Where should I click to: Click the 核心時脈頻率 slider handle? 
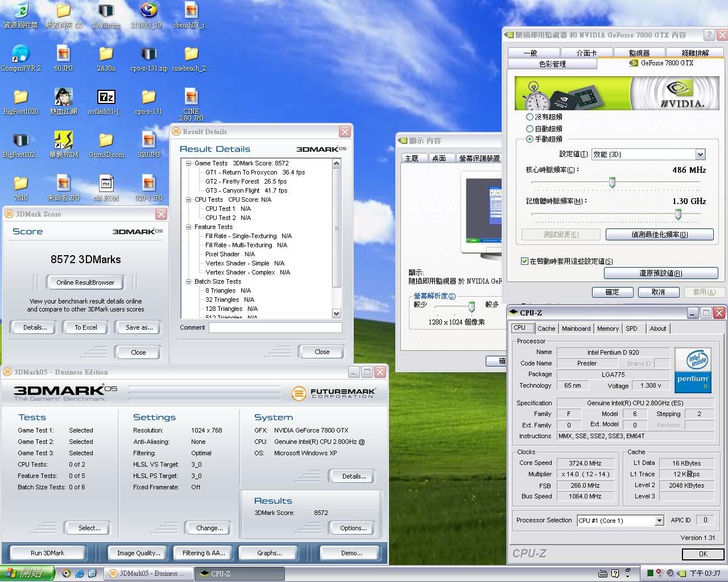pos(613,182)
